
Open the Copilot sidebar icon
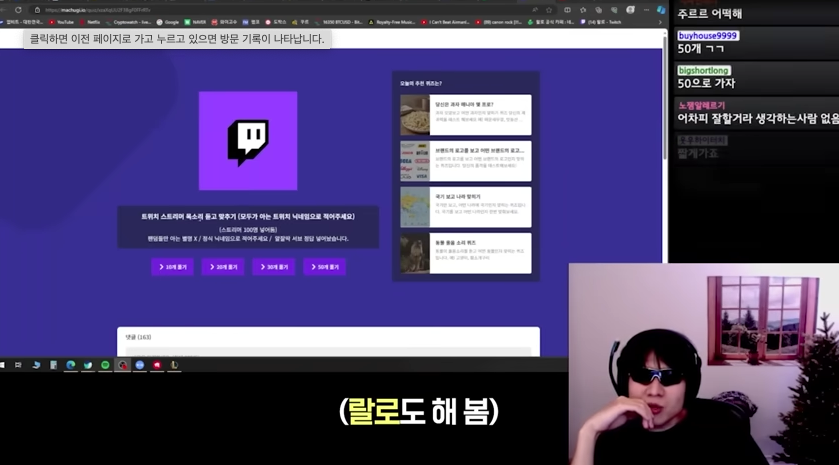click(661, 10)
